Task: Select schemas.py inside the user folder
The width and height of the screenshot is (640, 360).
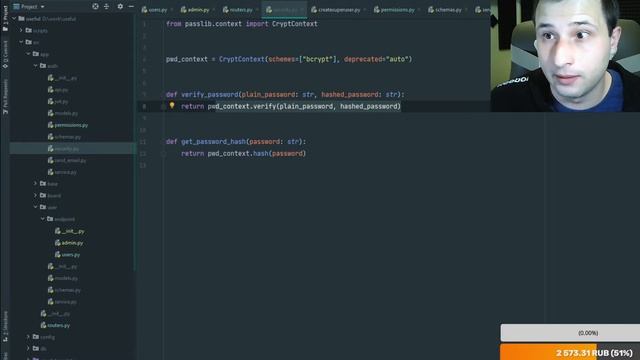Action: click(64, 290)
